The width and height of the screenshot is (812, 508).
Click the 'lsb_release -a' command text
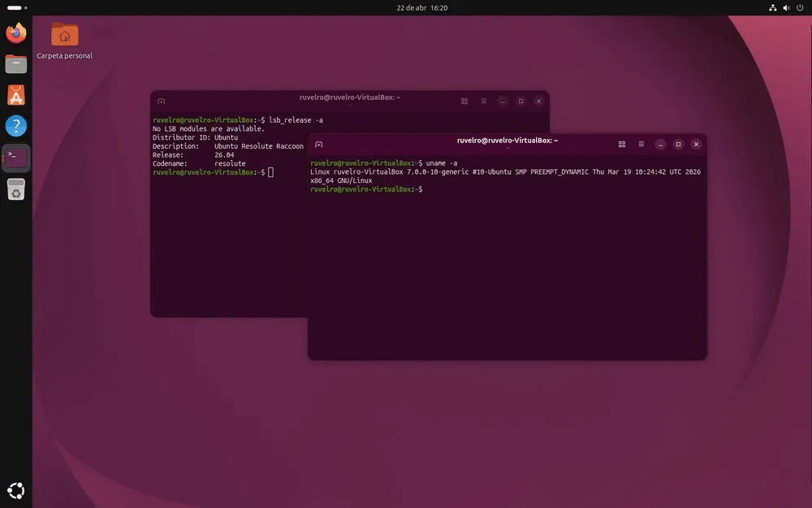(x=296, y=120)
